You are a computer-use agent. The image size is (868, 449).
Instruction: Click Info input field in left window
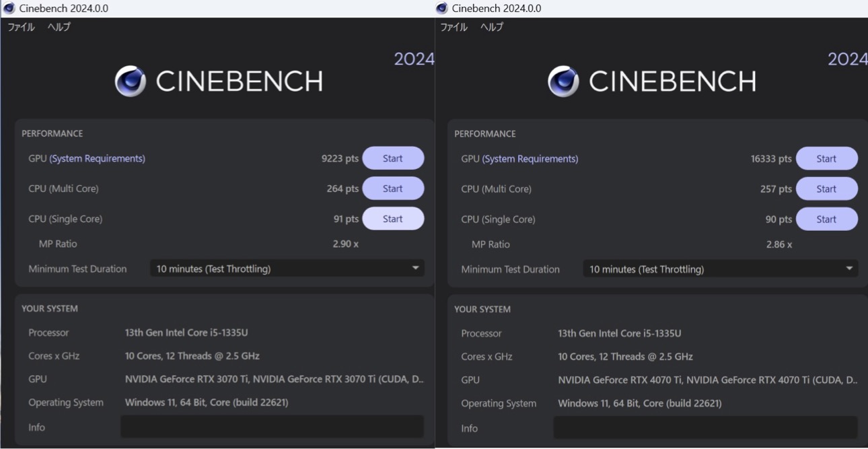click(x=273, y=427)
